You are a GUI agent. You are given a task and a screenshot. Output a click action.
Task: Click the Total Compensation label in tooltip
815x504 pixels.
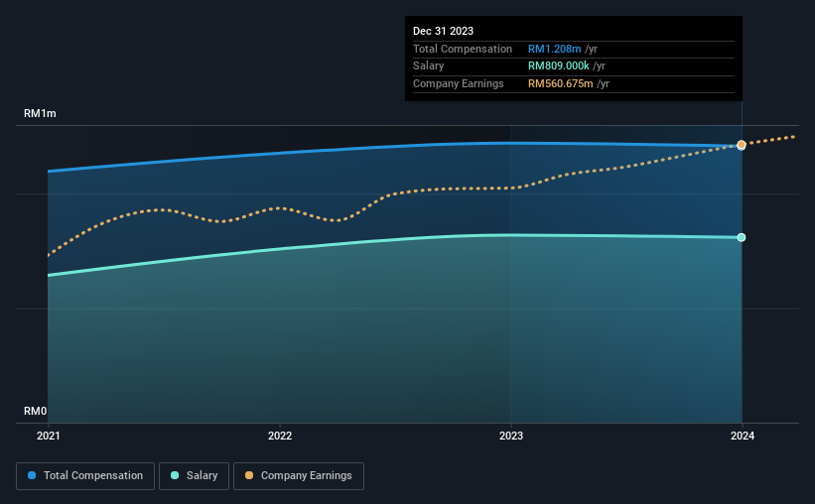click(x=463, y=49)
